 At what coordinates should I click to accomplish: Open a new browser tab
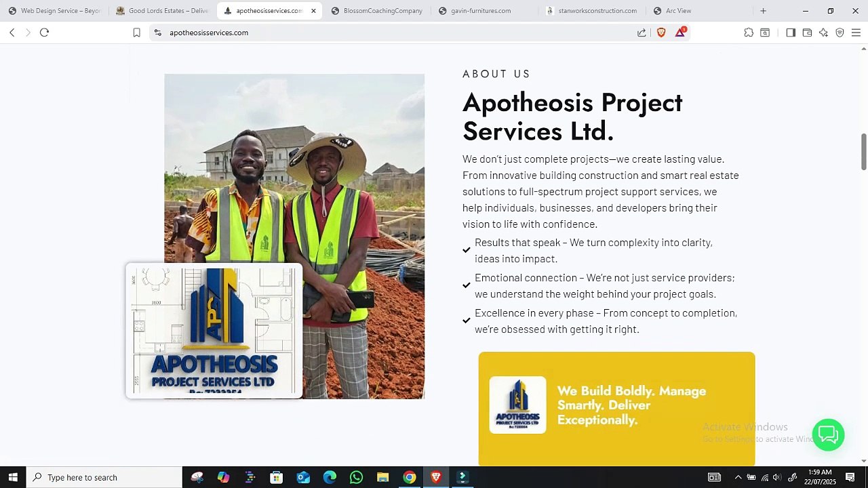pyautogui.click(x=763, y=11)
